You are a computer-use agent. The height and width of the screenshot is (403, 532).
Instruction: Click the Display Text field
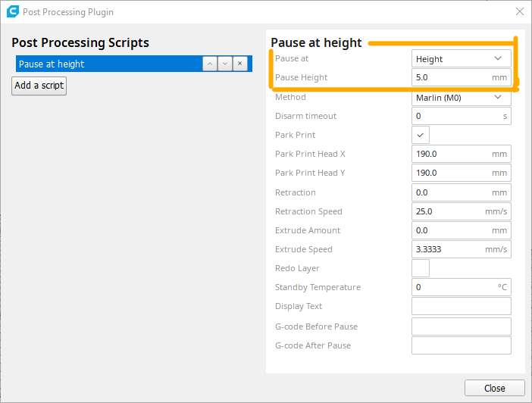[462, 306]
